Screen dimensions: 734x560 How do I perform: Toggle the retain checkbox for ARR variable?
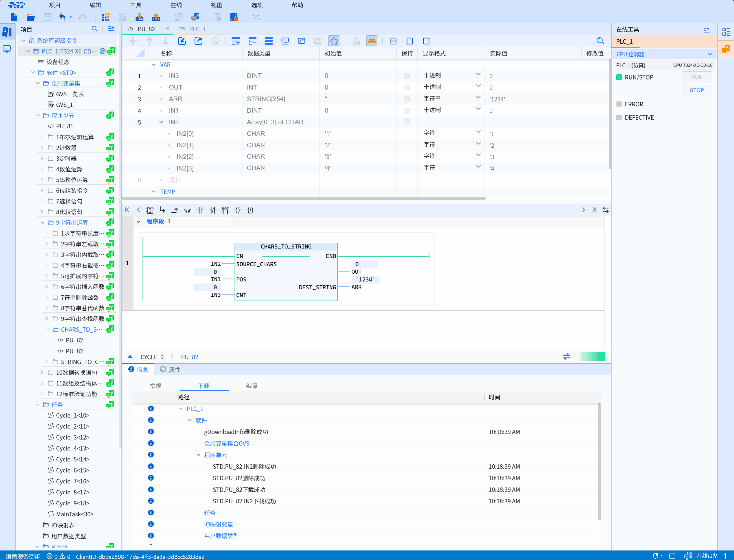(x=406, y=99)
